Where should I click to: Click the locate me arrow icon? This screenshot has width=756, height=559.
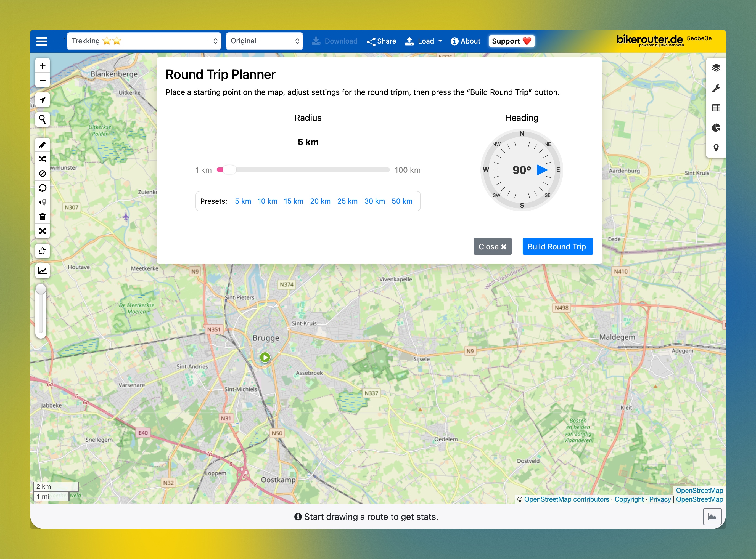tap(42, 100)
